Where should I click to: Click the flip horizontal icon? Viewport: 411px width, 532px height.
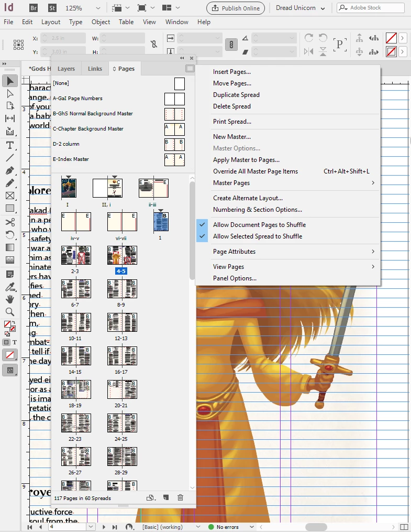(x=309, y=51)
